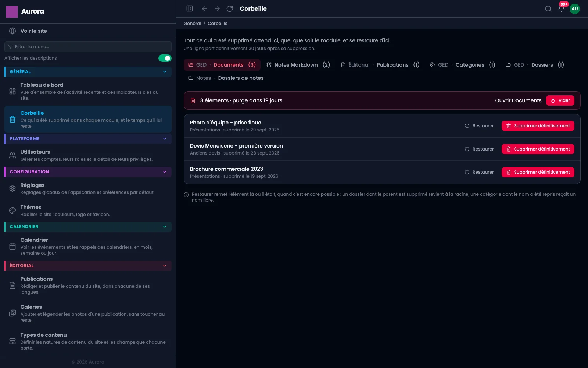Click the Aurora purple logo

pos(12,11)
